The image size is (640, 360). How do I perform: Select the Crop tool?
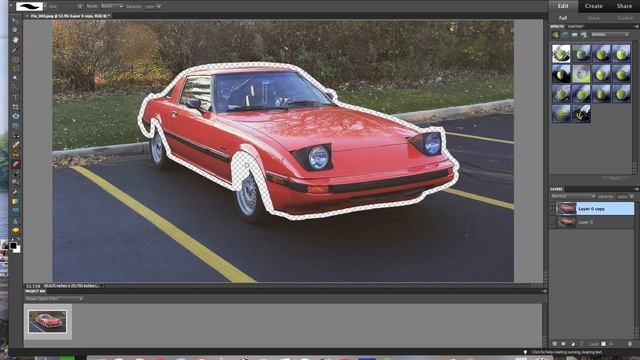[16, 107]
